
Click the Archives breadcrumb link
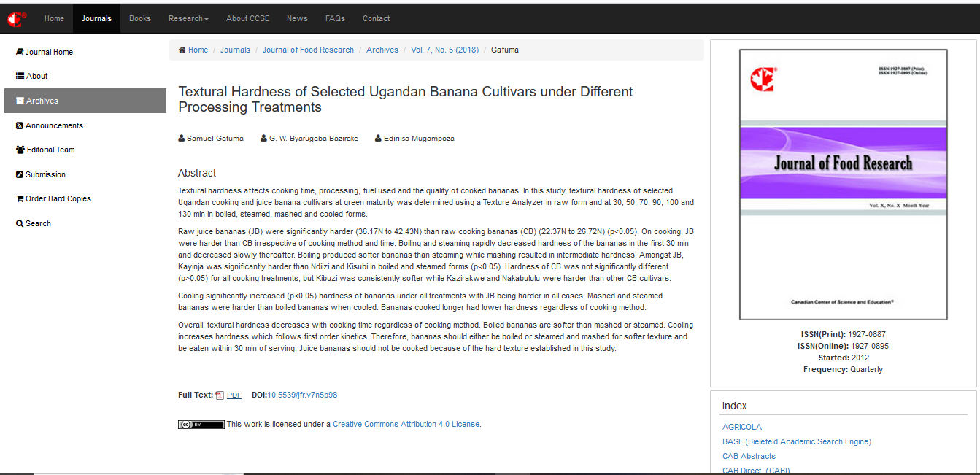[x=382, y=50]
